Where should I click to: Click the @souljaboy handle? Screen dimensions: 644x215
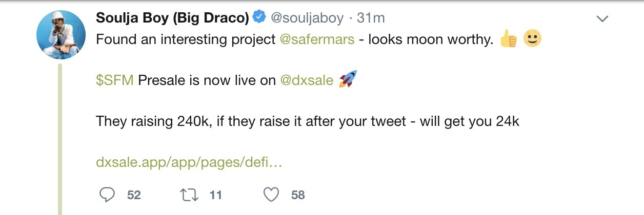[306, 18]
